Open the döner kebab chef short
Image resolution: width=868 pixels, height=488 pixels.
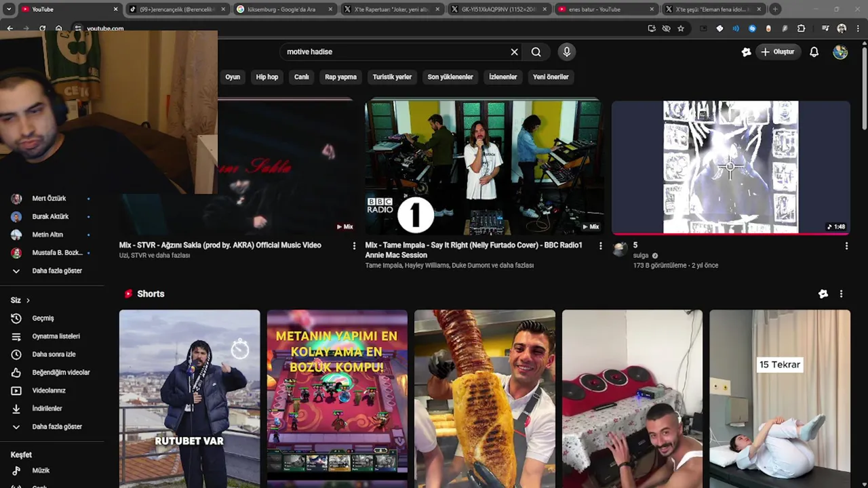(x=485, y=399)
